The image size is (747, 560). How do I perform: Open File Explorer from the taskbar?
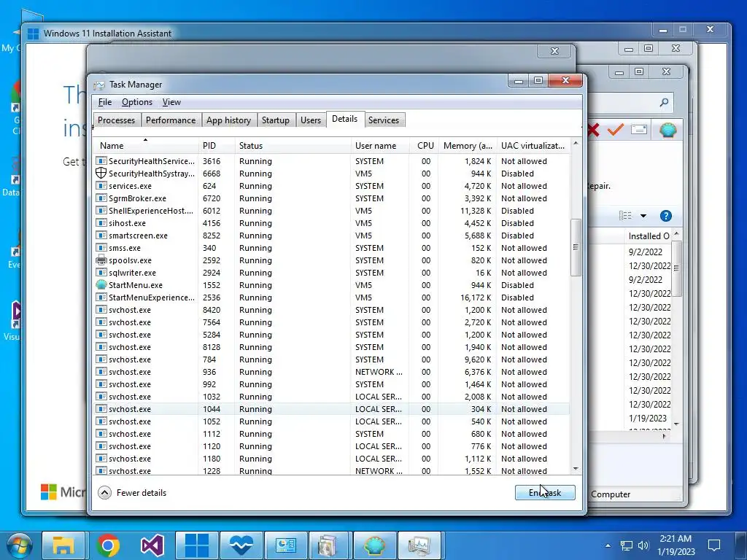pos(63,545)
